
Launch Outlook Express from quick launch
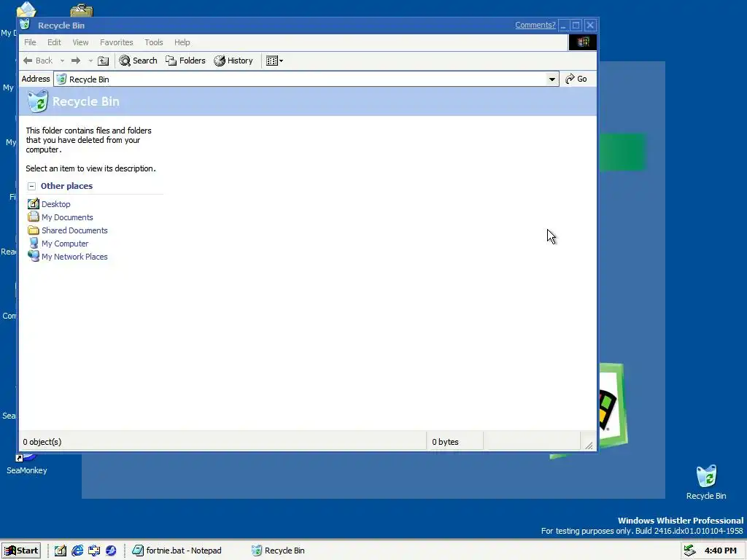[94, 551]
